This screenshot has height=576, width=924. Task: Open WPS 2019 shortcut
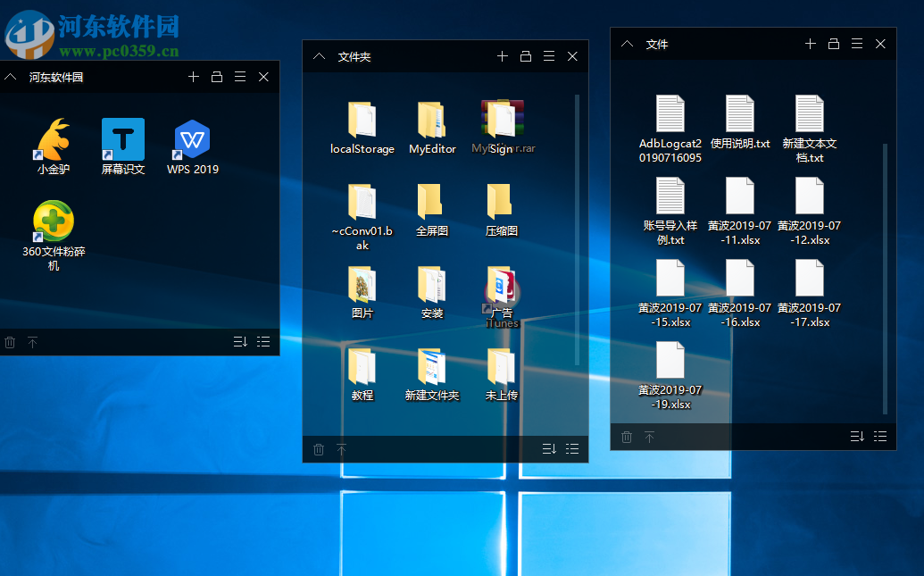tap(192, 140)
